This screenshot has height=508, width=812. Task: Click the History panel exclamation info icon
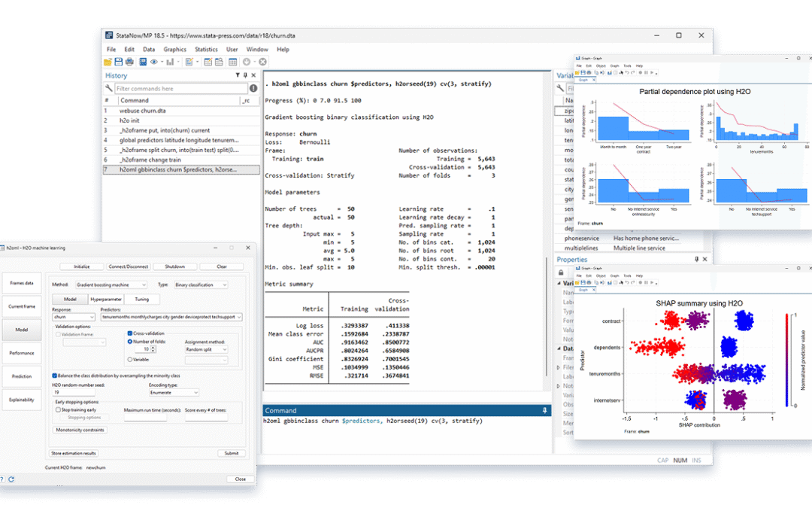254,89
